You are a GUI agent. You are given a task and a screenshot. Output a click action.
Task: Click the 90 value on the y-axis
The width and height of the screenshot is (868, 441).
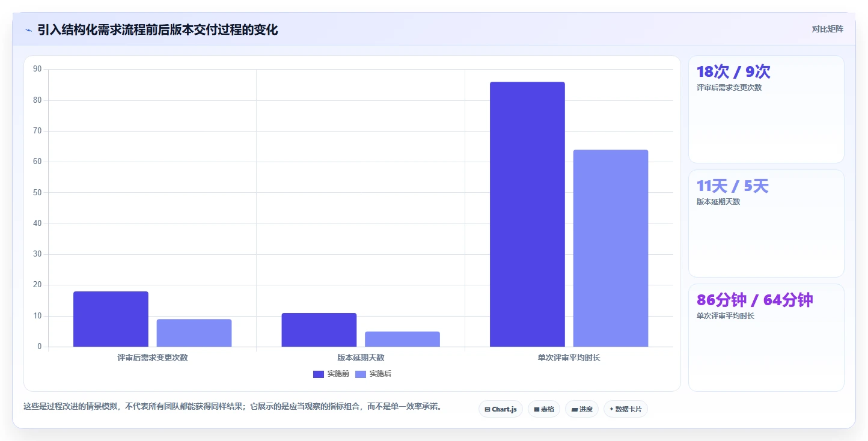[x=37, y=69]
